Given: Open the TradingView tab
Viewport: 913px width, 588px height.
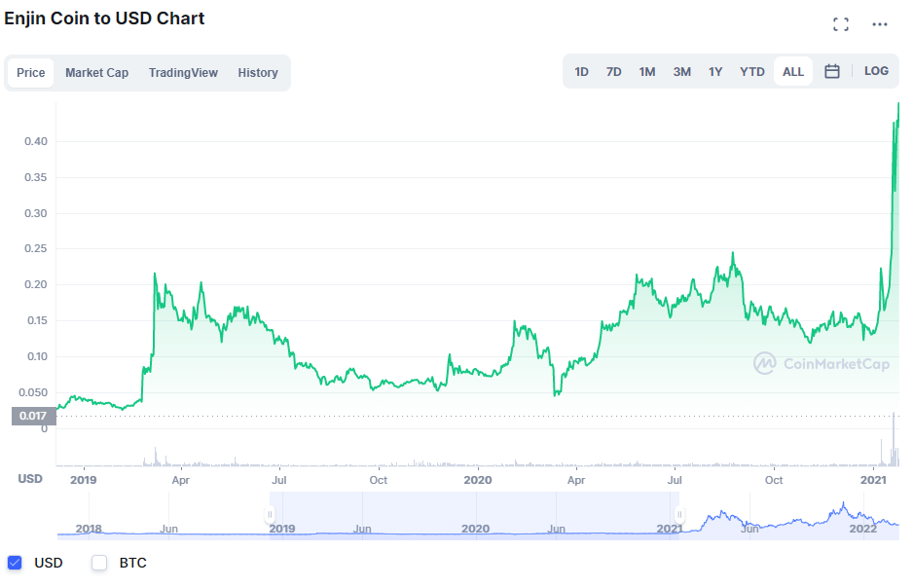Looking at the screenshot, I should click(x=183, y=72).
